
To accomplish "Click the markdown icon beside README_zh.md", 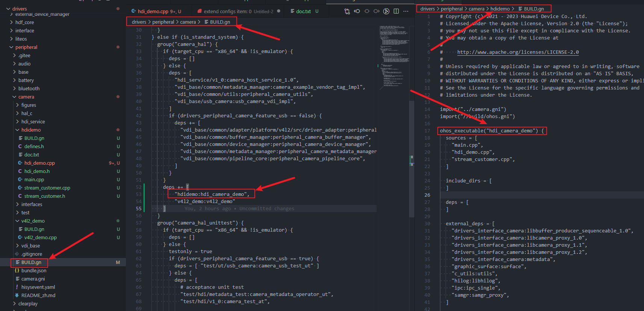I will [x=17, y=295].
